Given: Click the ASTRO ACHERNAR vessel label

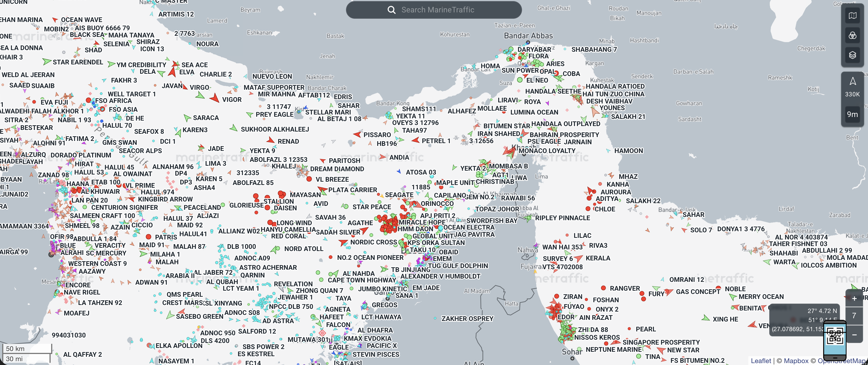Looking at the screenshot, I should tap(268, 268).
